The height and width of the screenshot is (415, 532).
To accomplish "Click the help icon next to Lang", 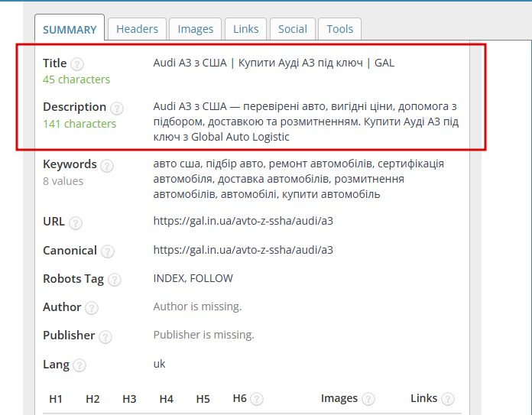I will click(79, 365).
